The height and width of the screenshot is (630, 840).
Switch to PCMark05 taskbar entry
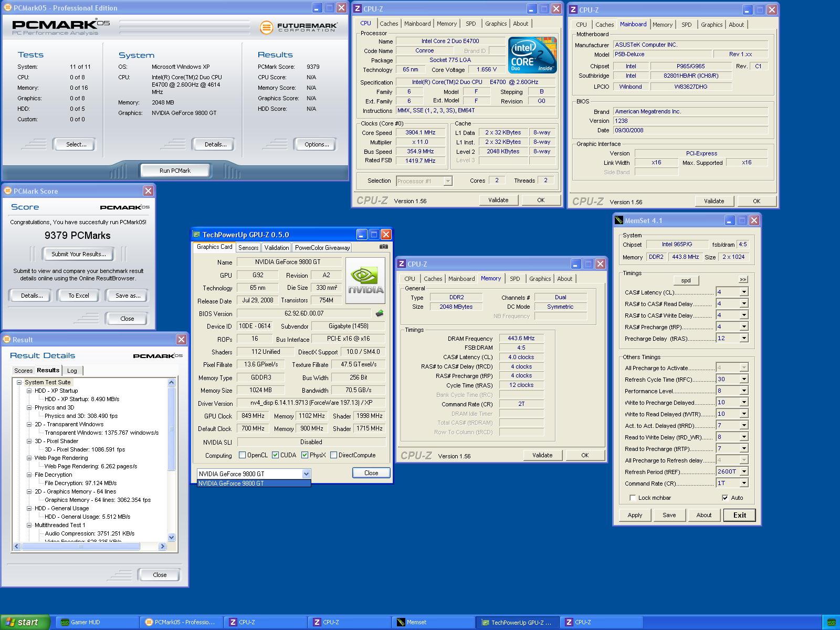pyautogui.click(x=180, y=622)
